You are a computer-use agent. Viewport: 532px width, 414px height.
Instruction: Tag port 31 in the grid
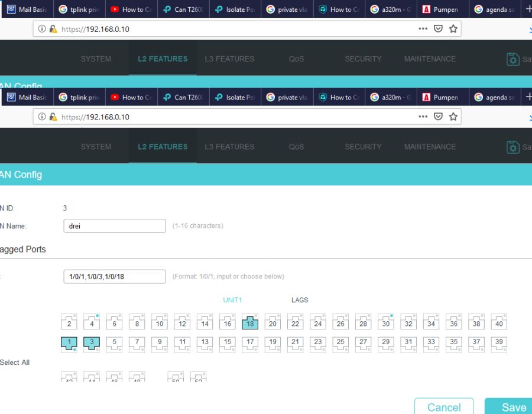[x=408, y=344]
